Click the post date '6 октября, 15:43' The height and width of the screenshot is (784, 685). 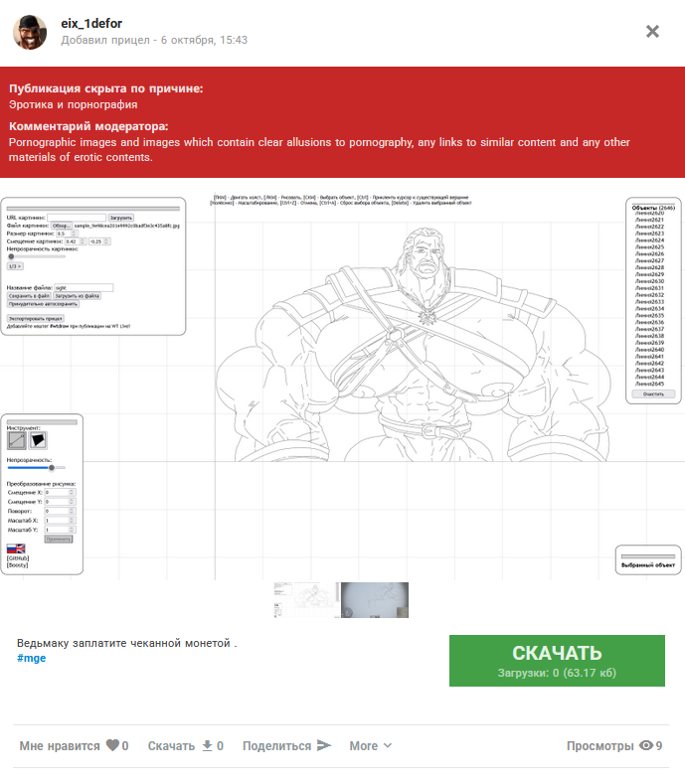[204, 40]
